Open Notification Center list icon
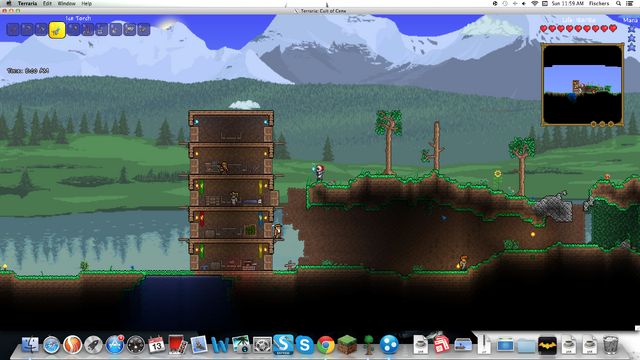This screenshot has height=360, width=640. coord(630,3)
